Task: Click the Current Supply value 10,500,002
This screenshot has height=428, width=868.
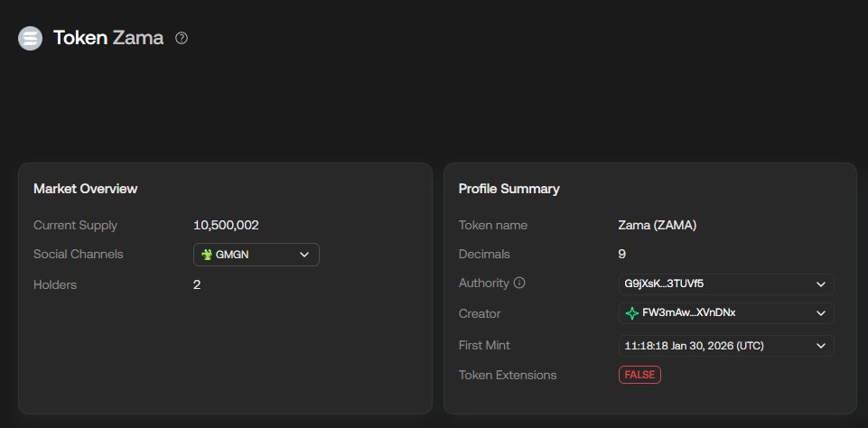Action: [x=226, y=225]
